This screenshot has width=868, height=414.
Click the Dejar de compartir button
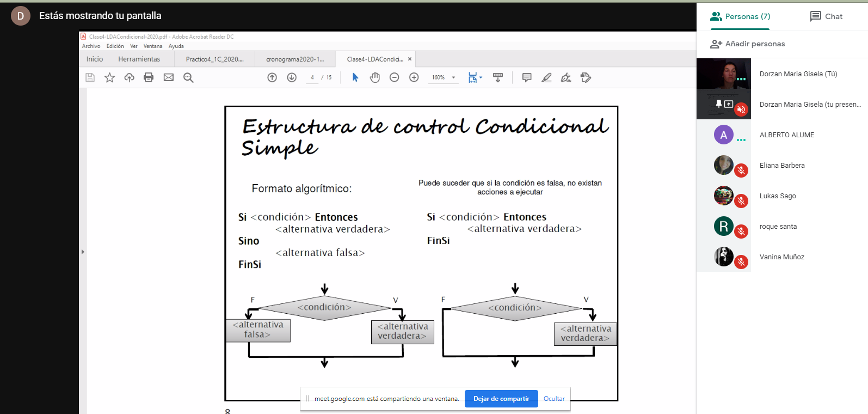[501, 399]
